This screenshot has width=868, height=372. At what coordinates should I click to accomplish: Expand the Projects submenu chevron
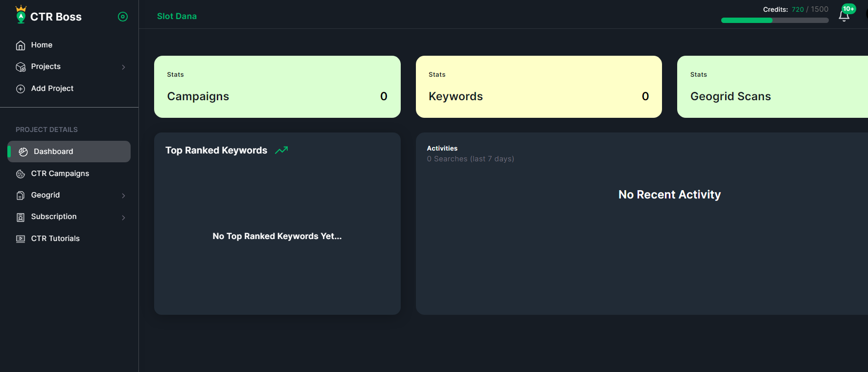pos(123,67)
